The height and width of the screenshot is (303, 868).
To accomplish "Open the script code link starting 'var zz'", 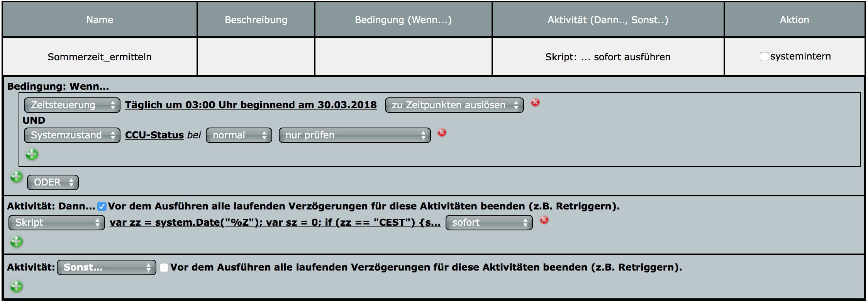I will click(x=275, y=223).
